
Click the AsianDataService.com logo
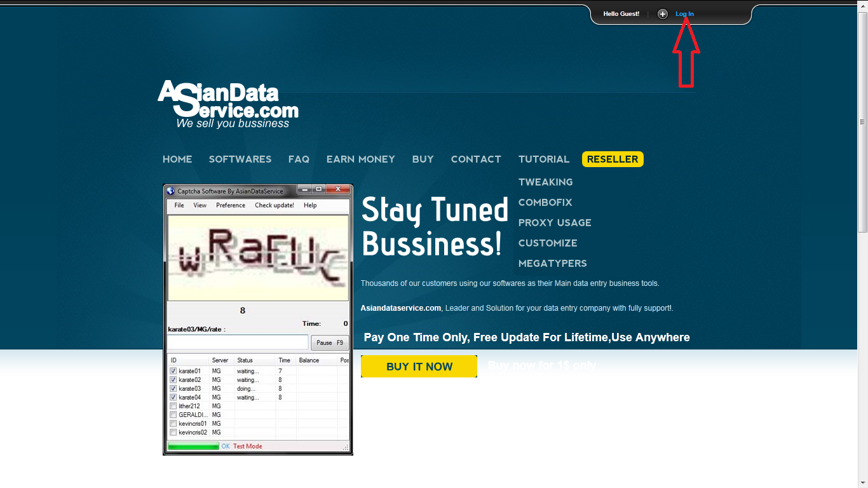pos(228,104)
